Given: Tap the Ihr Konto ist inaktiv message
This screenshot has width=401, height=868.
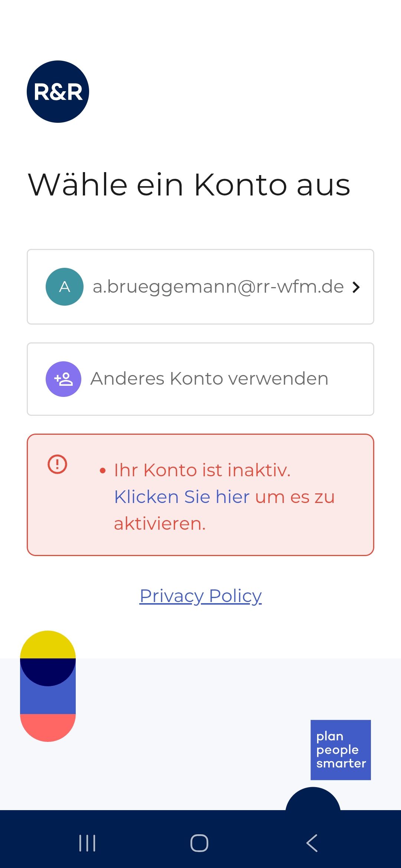Looking at the screenshot, I should click(x=202, y=470).
